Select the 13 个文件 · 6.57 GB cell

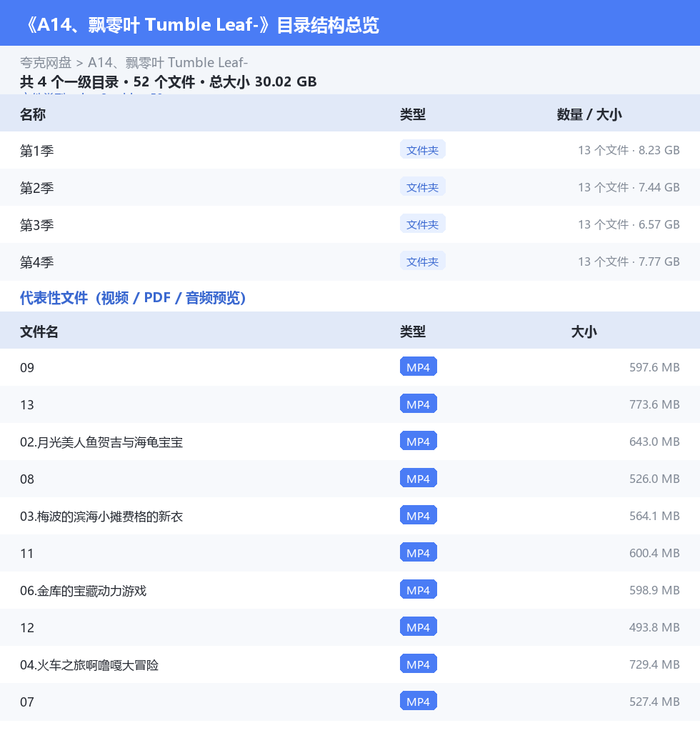[x=629, y=224]
